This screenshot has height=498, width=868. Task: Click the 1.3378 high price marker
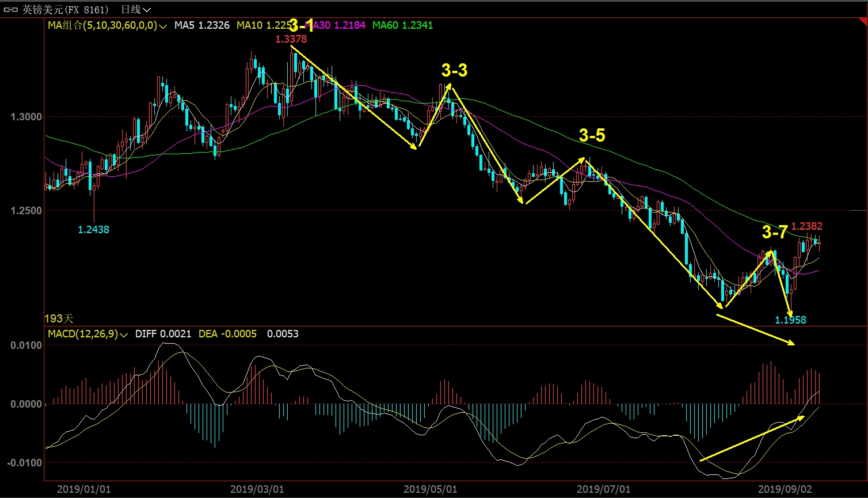[x=291, y=39]
